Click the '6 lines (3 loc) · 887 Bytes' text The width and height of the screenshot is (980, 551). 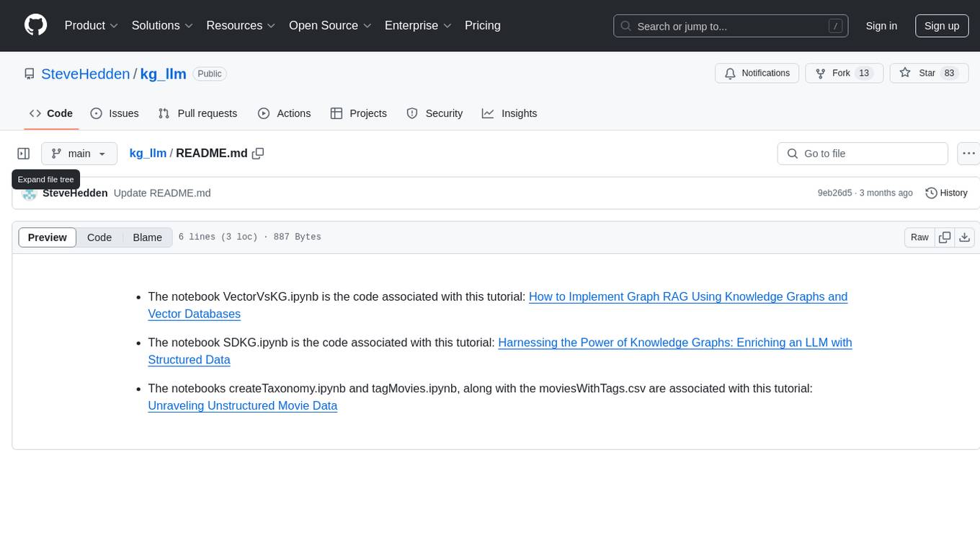pos(249,237)
